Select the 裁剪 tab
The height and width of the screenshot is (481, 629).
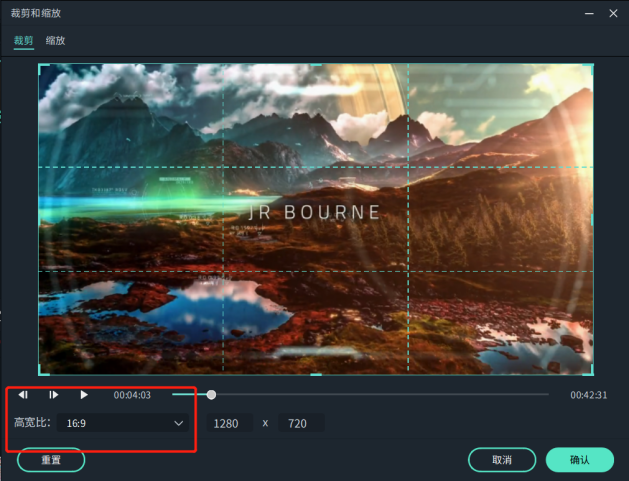click(24, 41)
